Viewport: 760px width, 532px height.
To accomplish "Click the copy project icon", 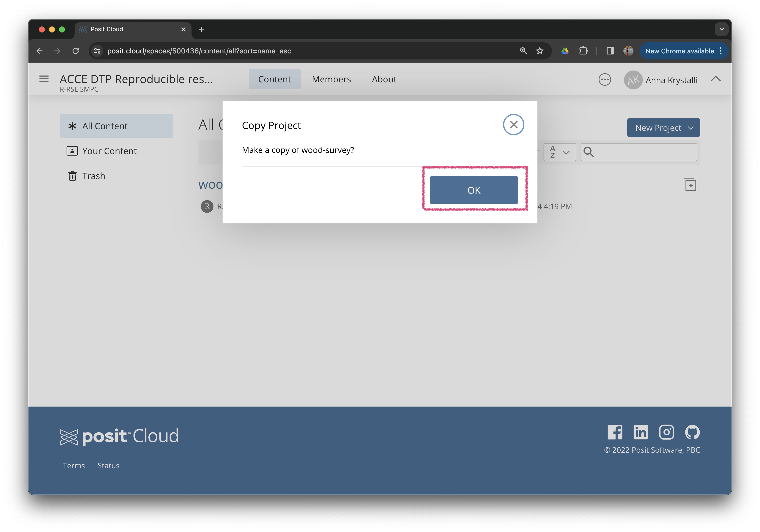I will [690, 185].
